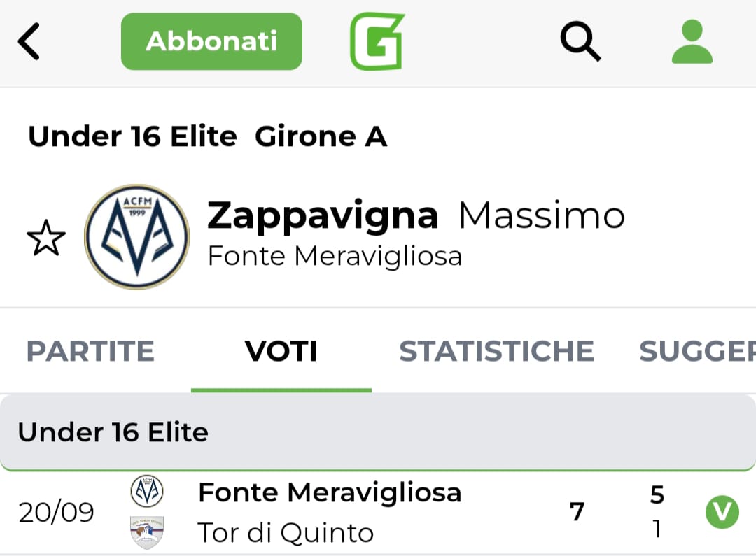Select the VOTI tab

pyautogui.click(x=281, y=351)
